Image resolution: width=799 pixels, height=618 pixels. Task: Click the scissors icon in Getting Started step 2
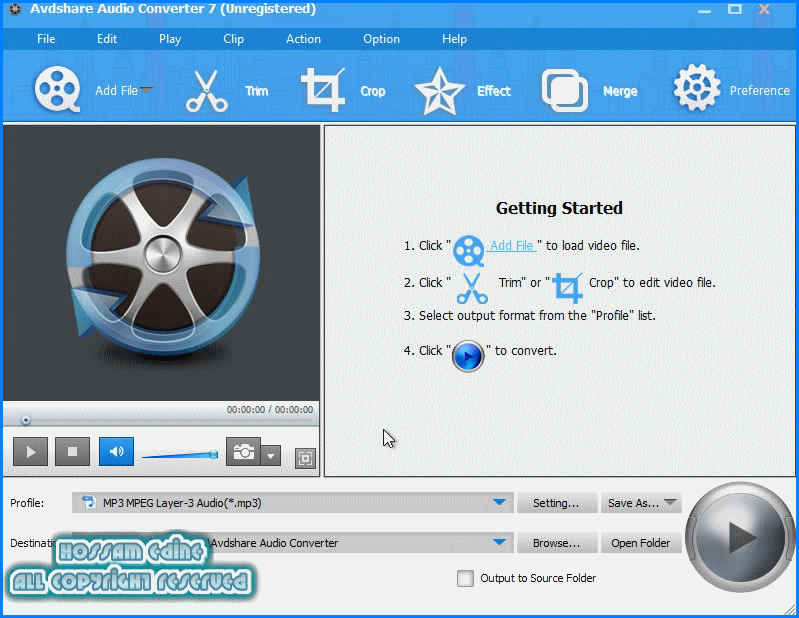coord(472,288)
